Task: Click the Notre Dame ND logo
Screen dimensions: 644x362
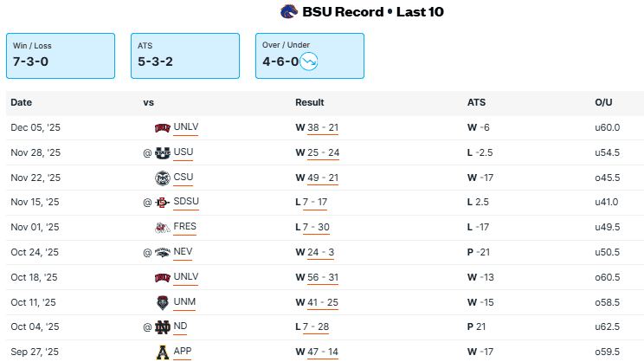Action: pyautogui.click(x=162, y=327)
